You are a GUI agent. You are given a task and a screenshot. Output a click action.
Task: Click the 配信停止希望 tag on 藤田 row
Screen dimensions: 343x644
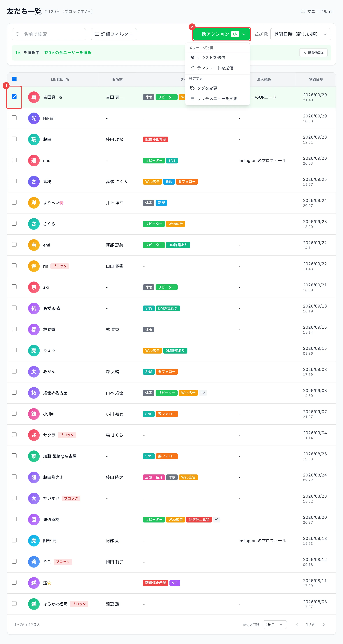coord(155,139)
